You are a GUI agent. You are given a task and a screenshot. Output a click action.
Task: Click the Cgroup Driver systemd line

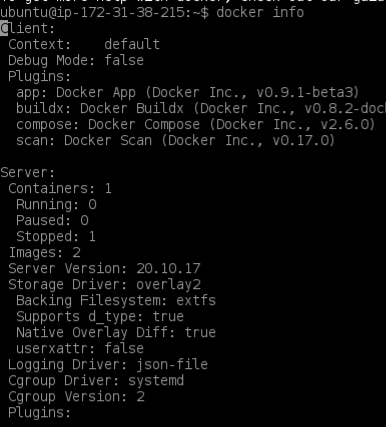[96, 381]
